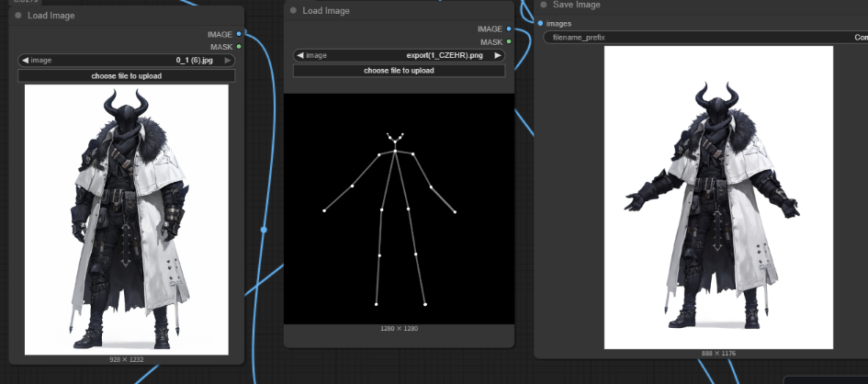Click choose file to upload on pose node

(x=399, y=71)
